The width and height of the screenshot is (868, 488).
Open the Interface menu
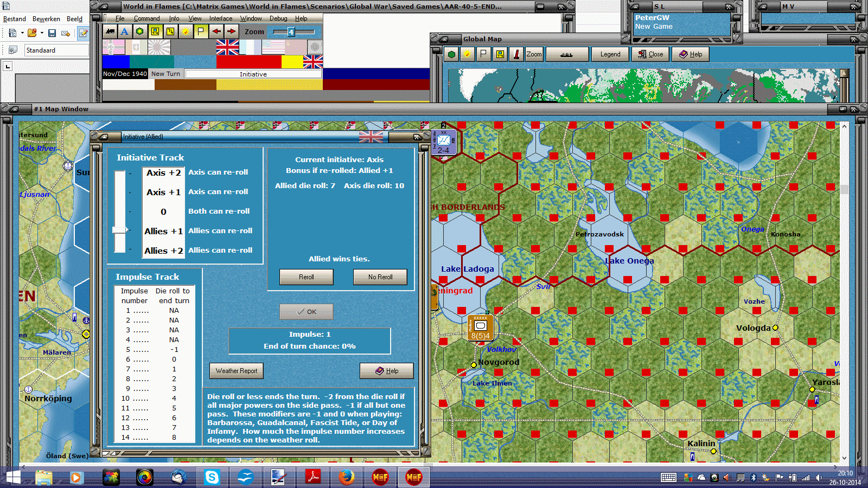click(x=221, y=18)
